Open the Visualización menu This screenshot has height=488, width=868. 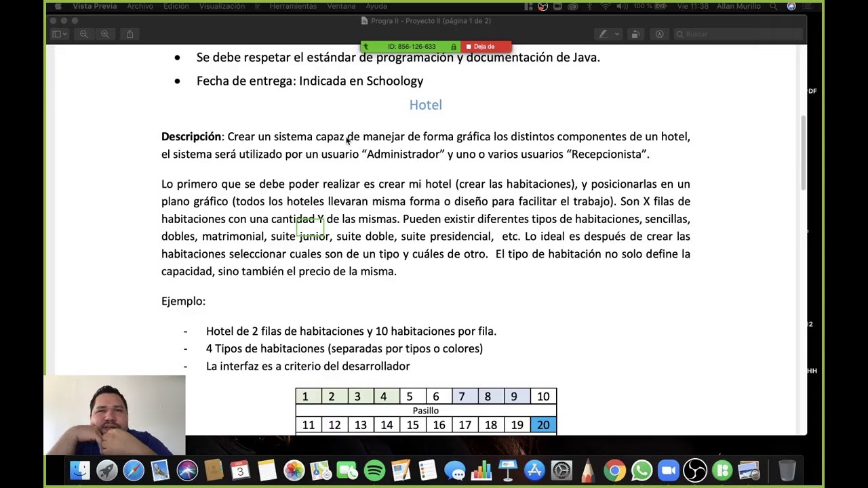222,6
